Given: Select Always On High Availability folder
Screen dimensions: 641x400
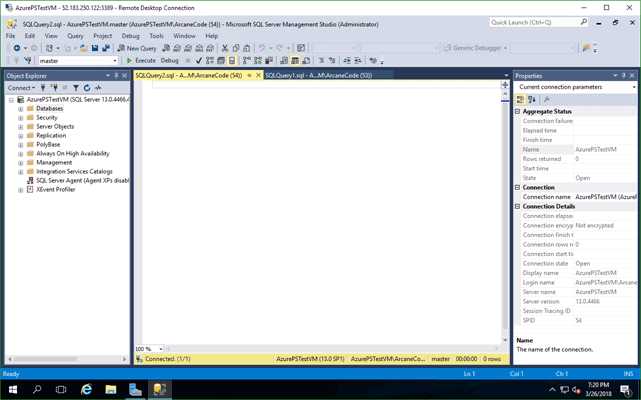Looking at the screenshot, I should pyautogui.click(x=73, y=154).
